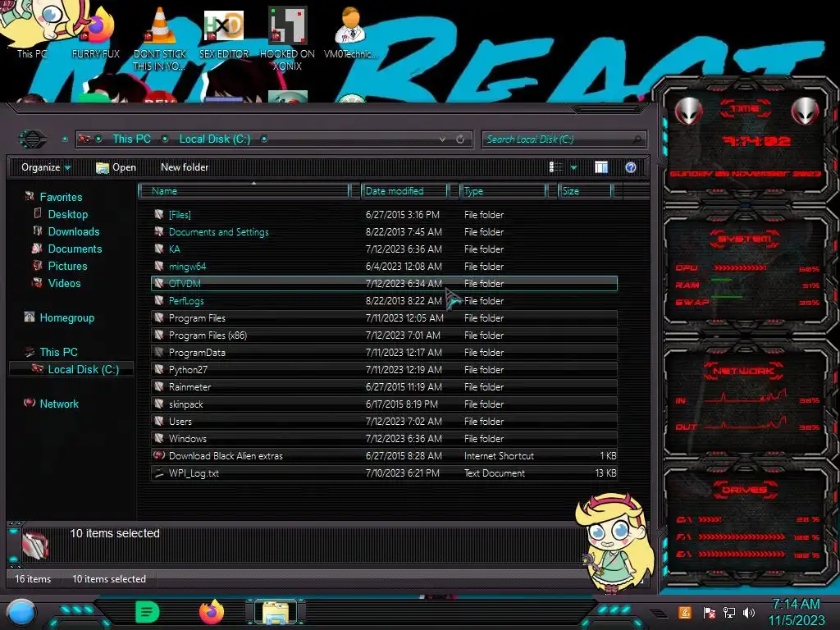Screen dimensions: 840x630
Task: Select the Rainmeter folder
Action: [x=384, y=386]
